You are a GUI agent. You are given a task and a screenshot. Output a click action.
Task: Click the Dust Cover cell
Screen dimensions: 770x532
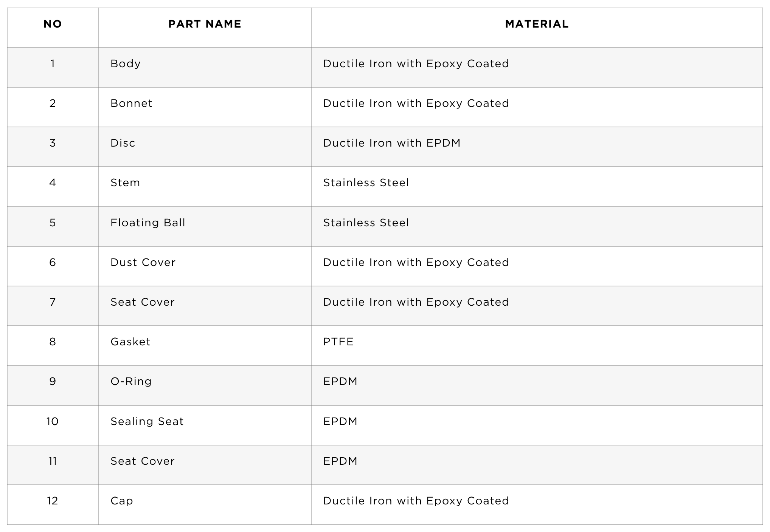(x=143, y=263)
